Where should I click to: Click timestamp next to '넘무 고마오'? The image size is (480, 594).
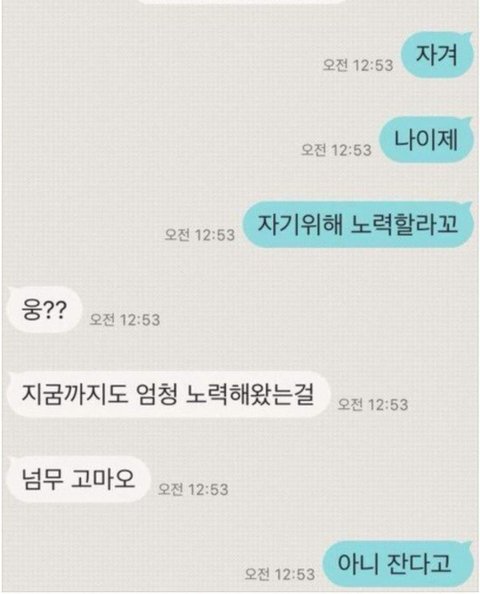[193, 489]
